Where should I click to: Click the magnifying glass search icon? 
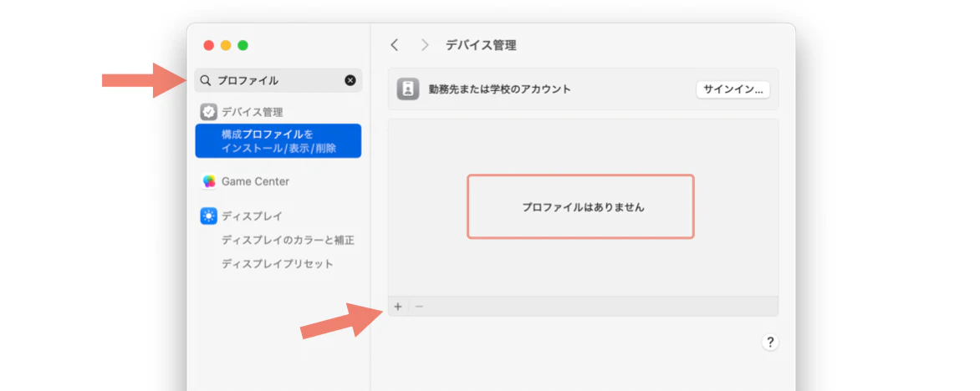tap(205, 80)
